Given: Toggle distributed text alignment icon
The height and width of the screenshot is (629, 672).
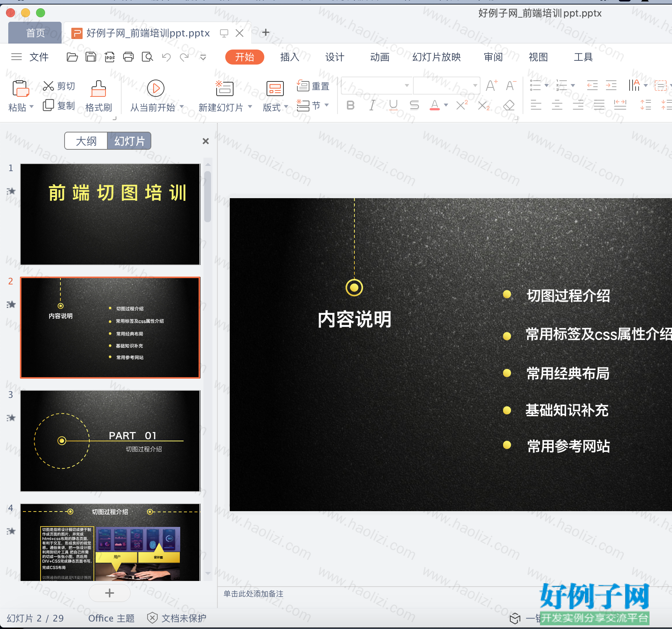Looking at the screenshot, I should coord(620,105).
